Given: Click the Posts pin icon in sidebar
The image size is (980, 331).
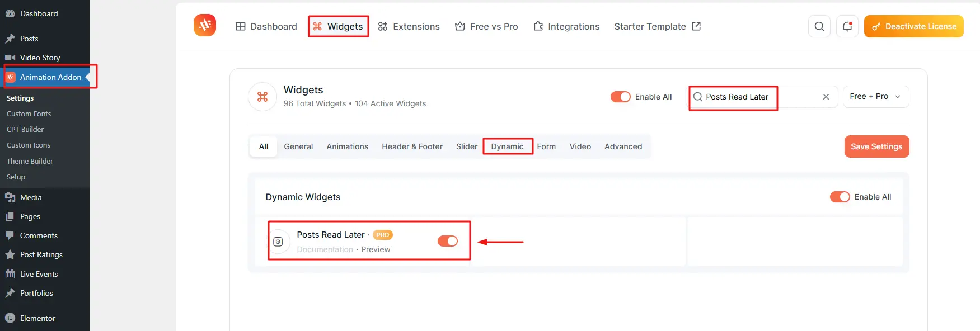Looking at the screenshot, I should point(10,39).
